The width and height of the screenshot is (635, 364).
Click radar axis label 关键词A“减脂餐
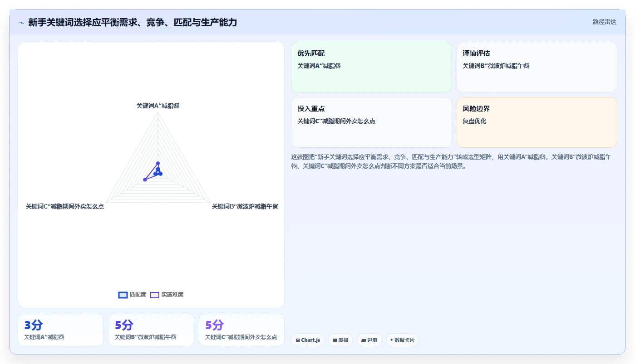pyautogui.click(x=158, y=106)
